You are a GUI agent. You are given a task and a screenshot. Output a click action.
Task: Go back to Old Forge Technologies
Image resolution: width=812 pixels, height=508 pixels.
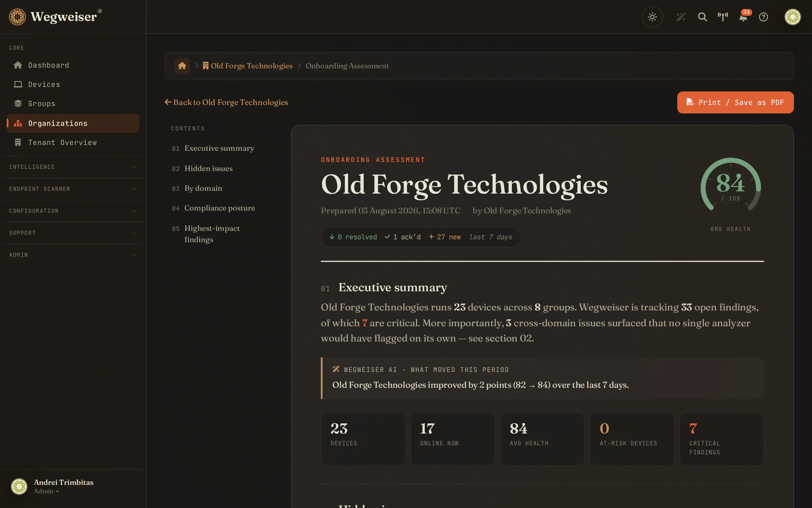point(226,102)
